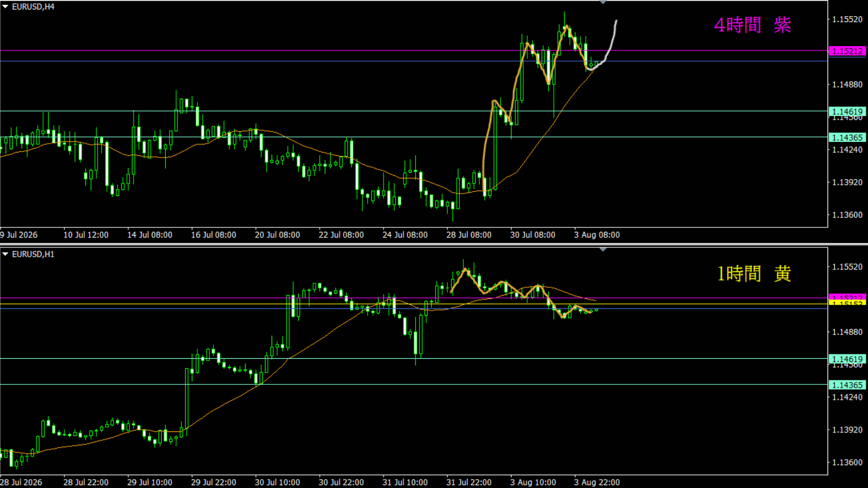Click the magenta 1.15212 price tag on H4 chart
868x488 pixels.
pyautogui.click(x=847, y=51)
